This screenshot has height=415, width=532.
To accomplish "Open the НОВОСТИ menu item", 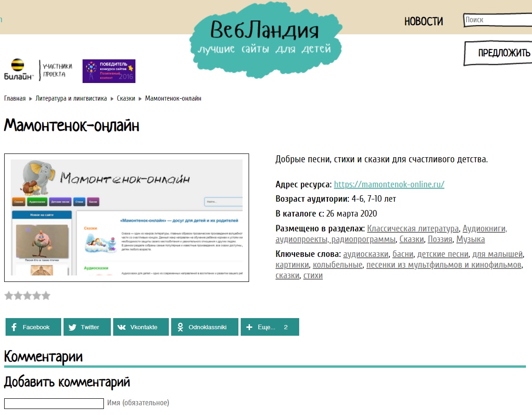I will pos(423,21).
